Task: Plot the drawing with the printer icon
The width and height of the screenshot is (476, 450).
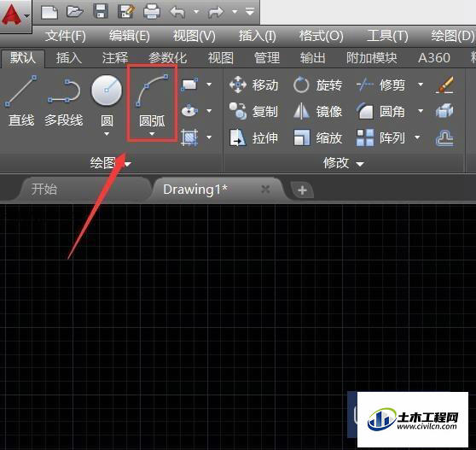Action: click(152, 12)
